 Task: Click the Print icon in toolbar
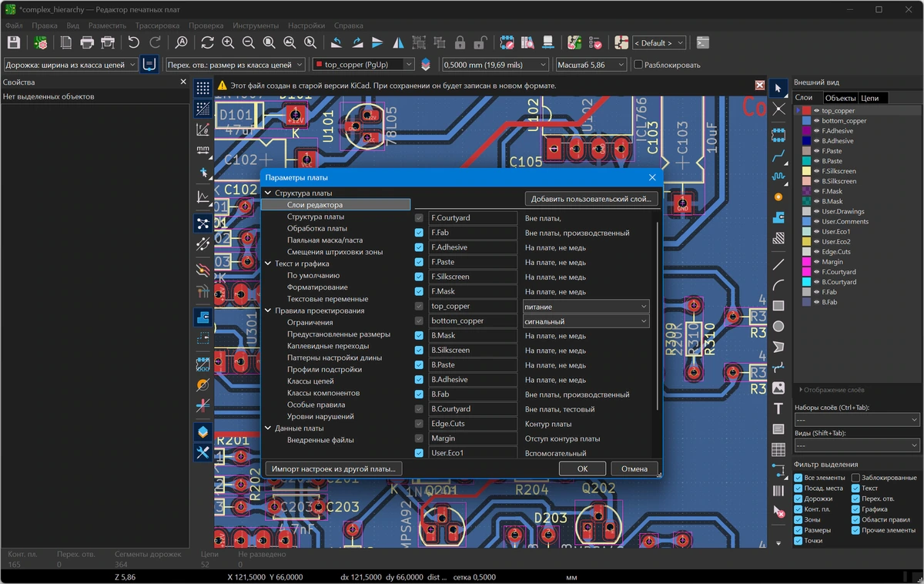click(x=87, y=43)
